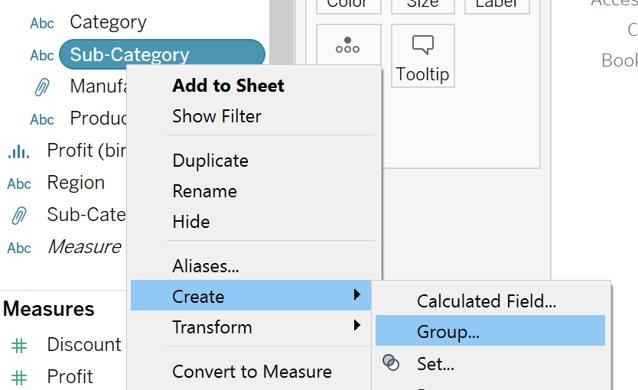Click Duplicate in the context menu
Viewport: 638px width, 390px height.
[210, 161]
